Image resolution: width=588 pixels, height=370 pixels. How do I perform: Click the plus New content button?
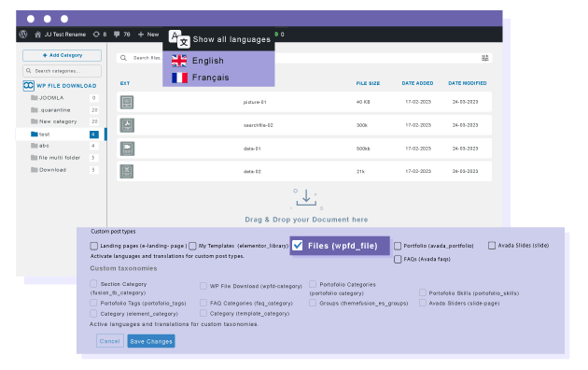(148, 35)
